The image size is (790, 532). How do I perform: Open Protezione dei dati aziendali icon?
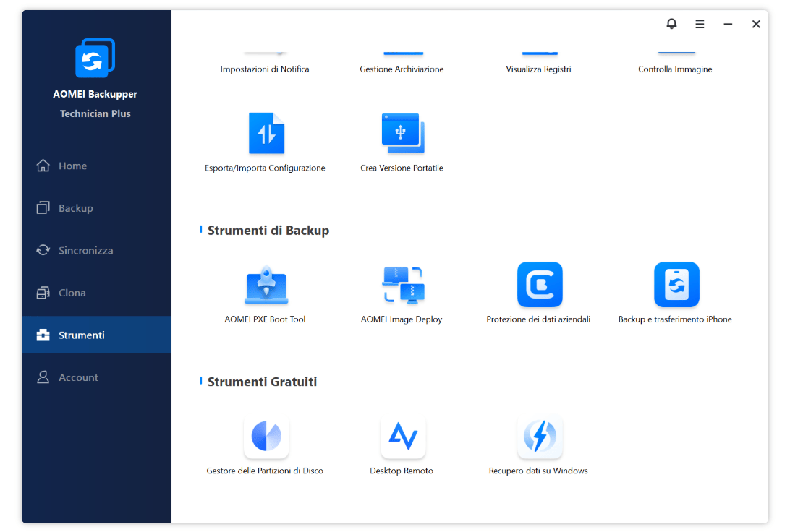coord(540,284)
